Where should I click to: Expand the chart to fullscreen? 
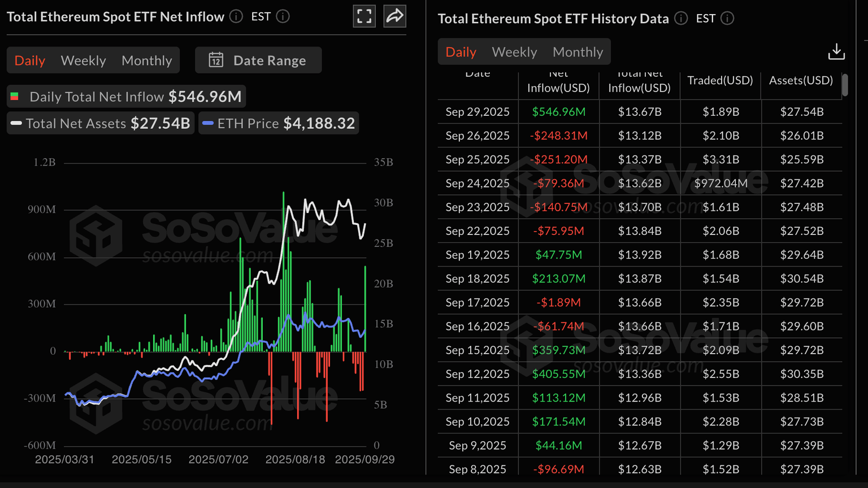point(364,16)
